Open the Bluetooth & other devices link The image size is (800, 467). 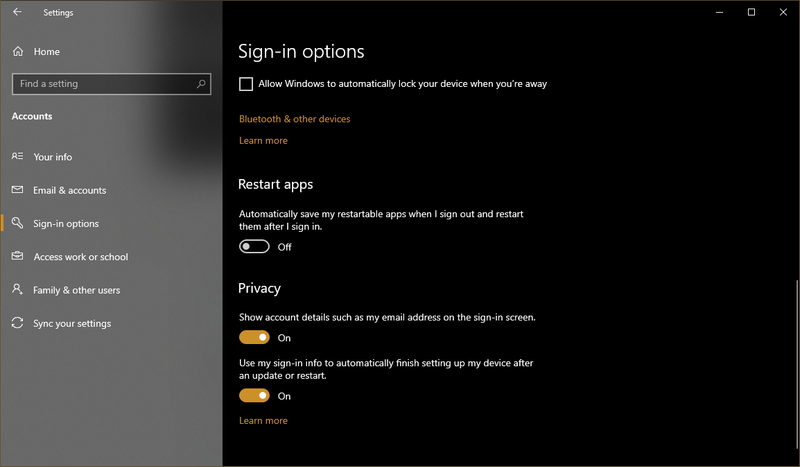pos(294,119)
